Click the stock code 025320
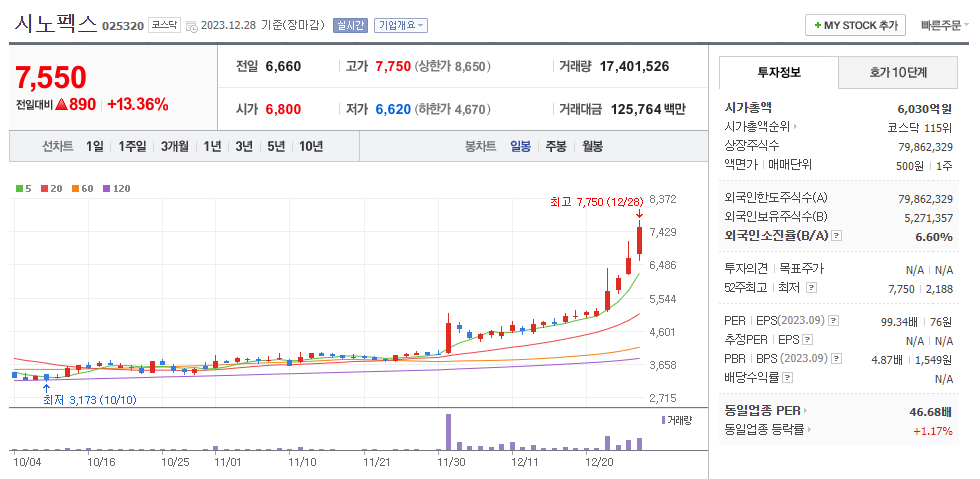Screen dimensions: 980x479 122,26
